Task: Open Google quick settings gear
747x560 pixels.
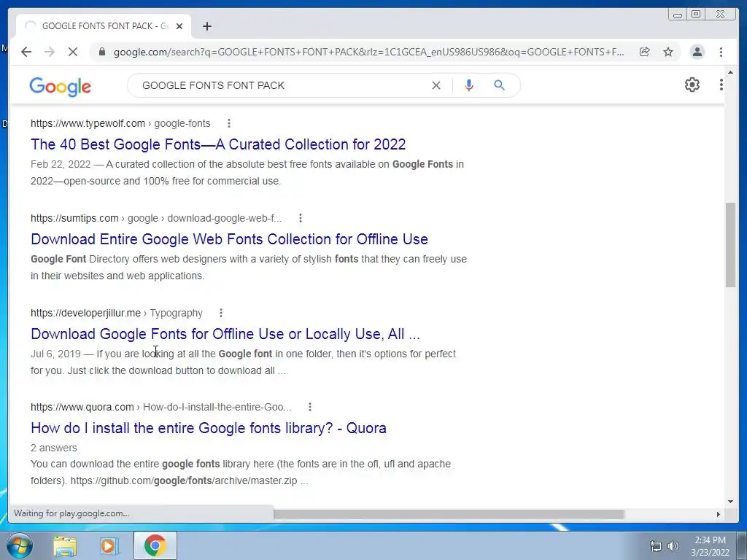Action: (692, 85)
